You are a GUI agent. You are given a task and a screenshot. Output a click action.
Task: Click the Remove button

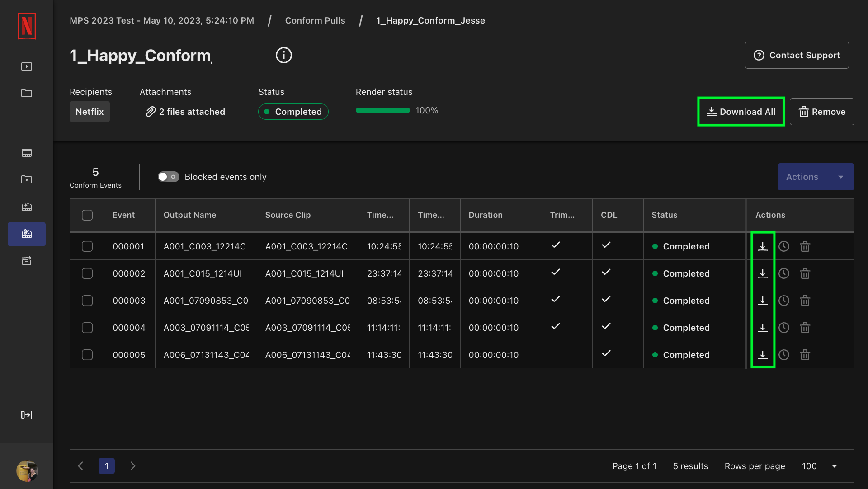(x=822, y=112)
